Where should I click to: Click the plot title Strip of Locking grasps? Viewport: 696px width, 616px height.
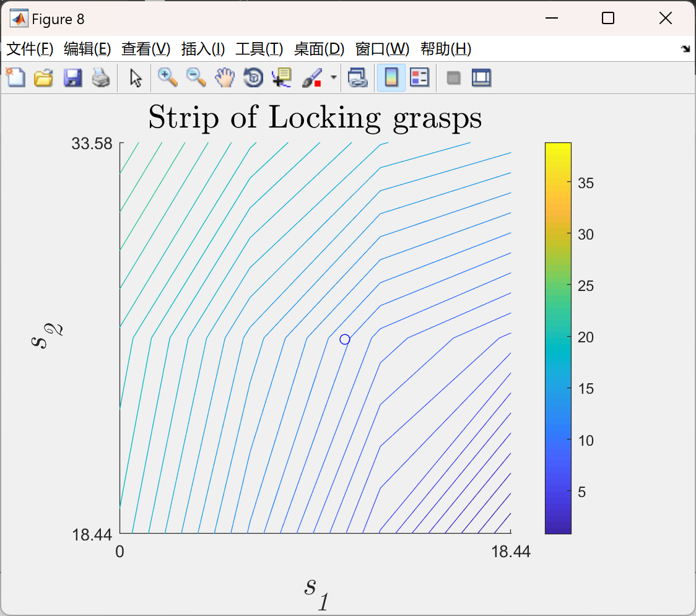[315, 118]
